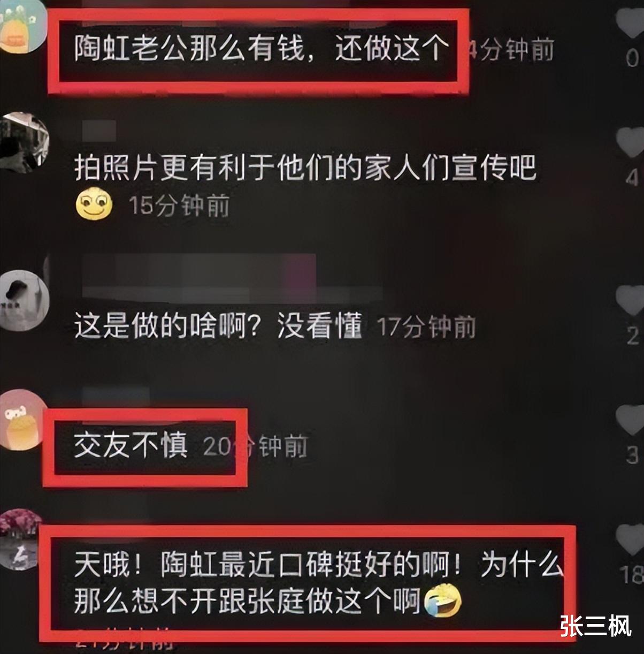Image resolution: width=644 pixels, height=654 pixels.
Task: Tap heart next to 交友不慎 comment
Action: coord(630,419)
